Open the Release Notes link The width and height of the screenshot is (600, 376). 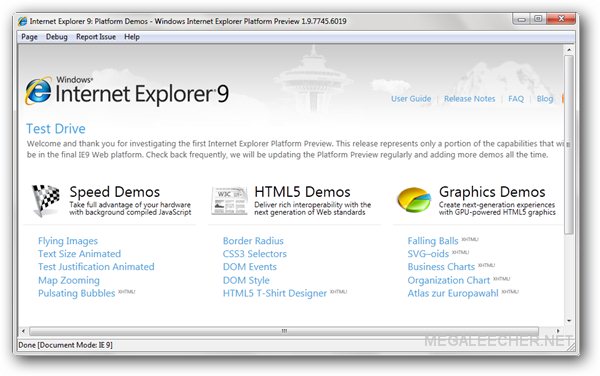[x=470, y=99]
